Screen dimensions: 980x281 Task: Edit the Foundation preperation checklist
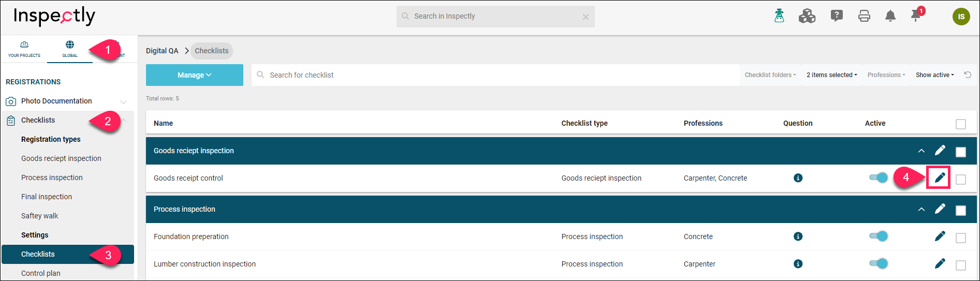point(940,236)
